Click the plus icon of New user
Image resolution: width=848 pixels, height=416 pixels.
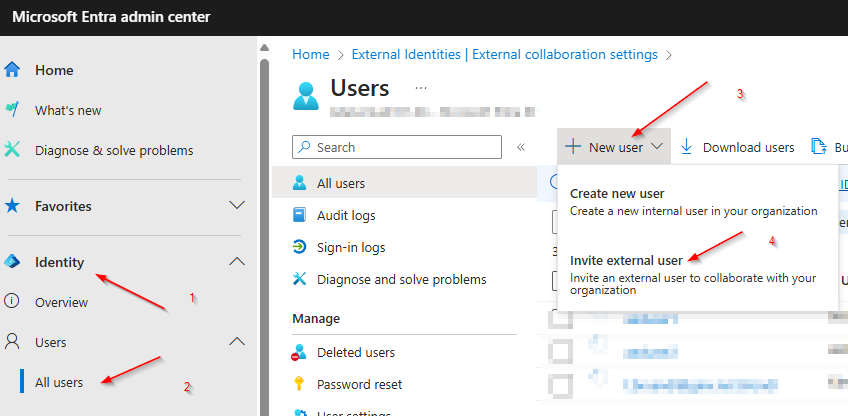[x=573, y=147]
